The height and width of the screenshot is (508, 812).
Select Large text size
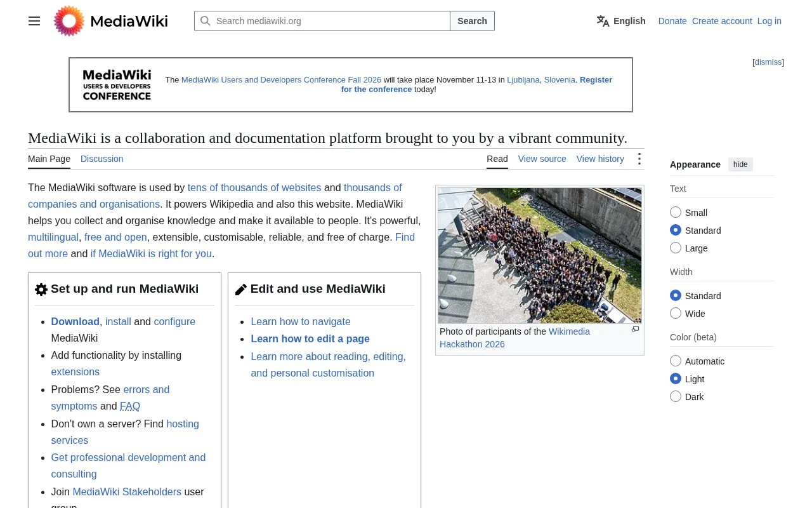click(x=676, y=248)
